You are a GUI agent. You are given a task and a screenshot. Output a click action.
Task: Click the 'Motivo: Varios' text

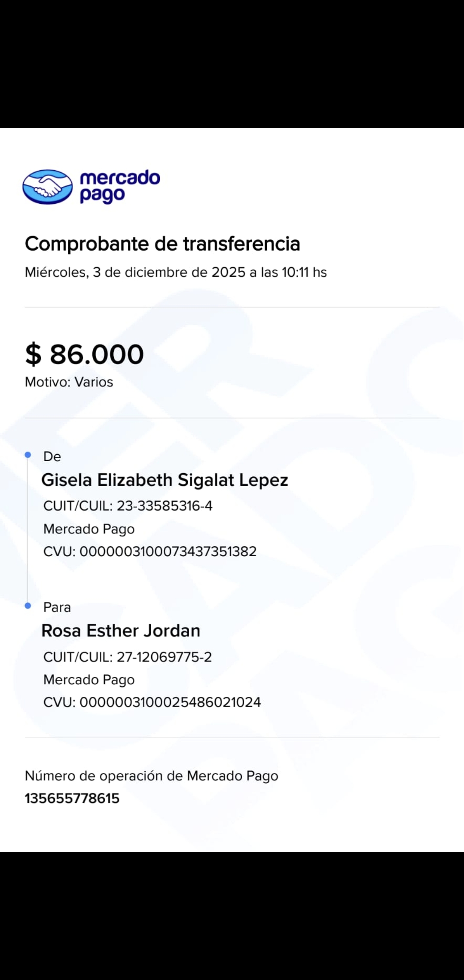(69, 382)
